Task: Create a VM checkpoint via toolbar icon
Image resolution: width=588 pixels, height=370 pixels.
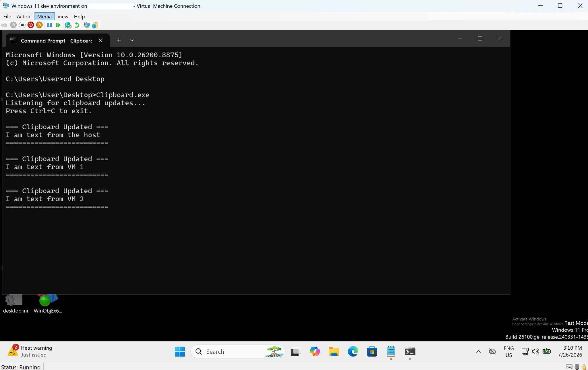Action: pos(68,25)
